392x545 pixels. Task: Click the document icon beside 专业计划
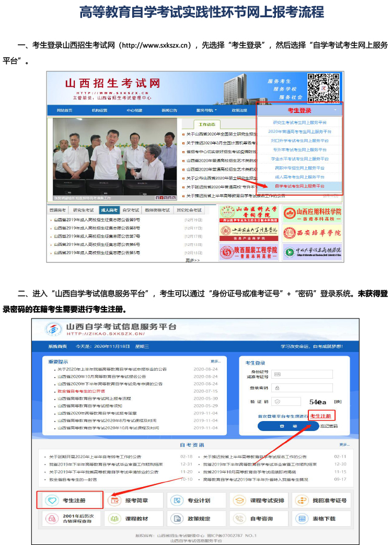point(177,501)
